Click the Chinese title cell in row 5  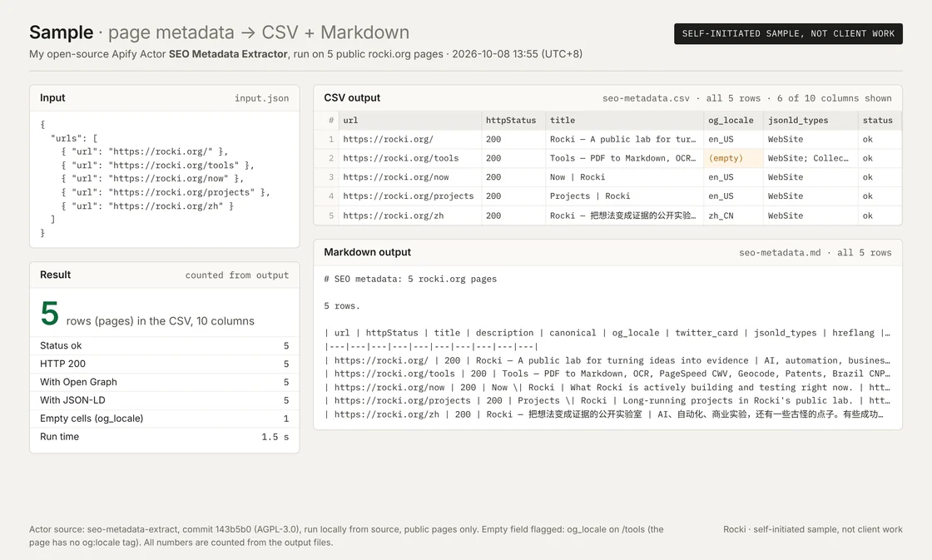coord(625,216)
